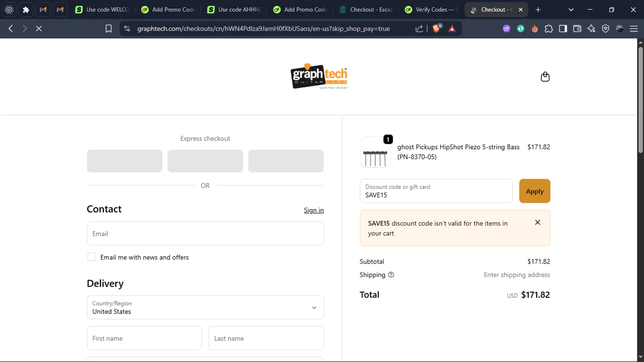Click the Enter shipping address text
Screen dimensions: 644x362
click(x=517, y=275)
